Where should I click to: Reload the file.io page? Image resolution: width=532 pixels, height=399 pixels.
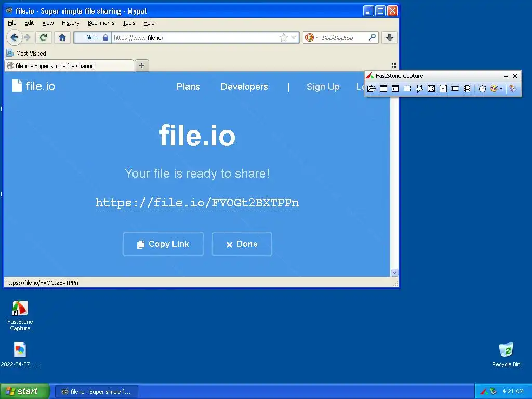[44, 37]
